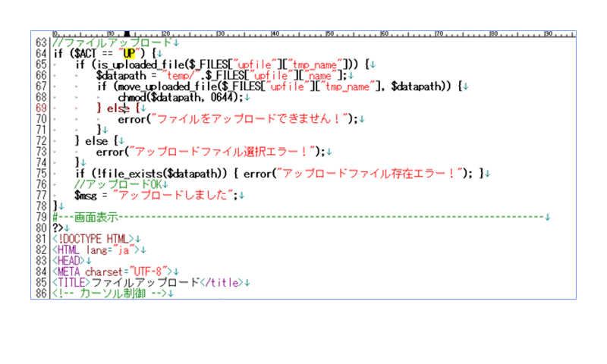Click the chmod call on line 68
The image size is (607, 364).
pyautogui.click(x=132, y=98)
